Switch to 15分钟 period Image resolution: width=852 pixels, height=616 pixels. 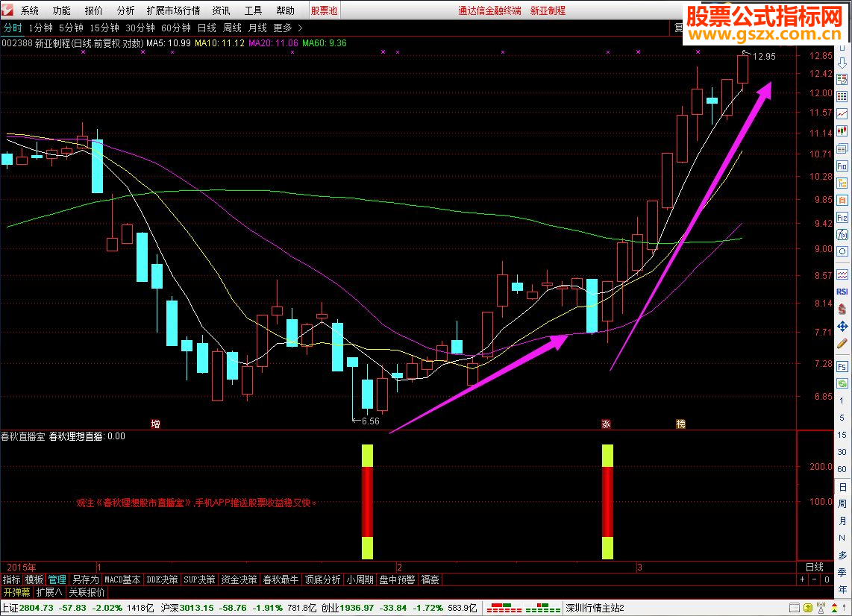click(104, 28)
